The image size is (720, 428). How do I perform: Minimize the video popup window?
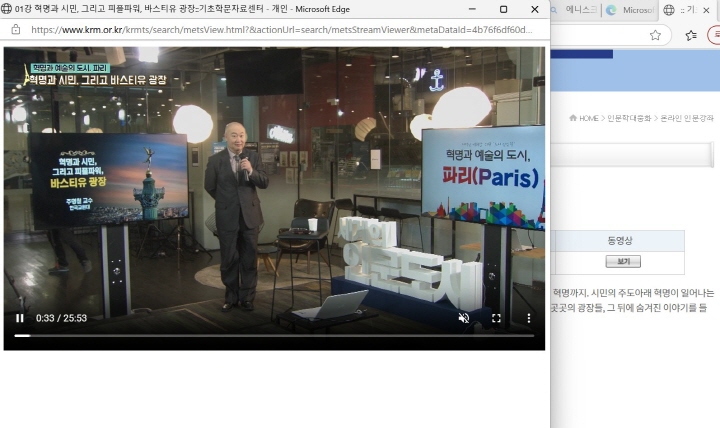472,9
